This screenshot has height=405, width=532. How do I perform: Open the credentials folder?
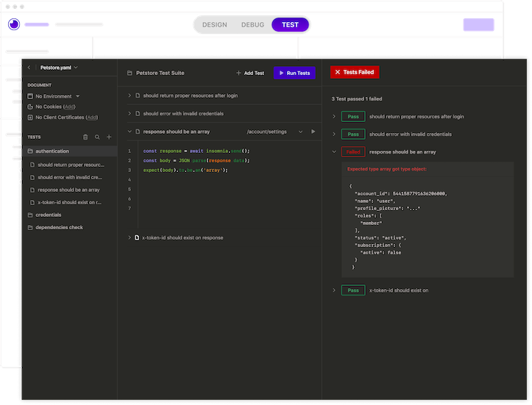click(x=48, y=215)
